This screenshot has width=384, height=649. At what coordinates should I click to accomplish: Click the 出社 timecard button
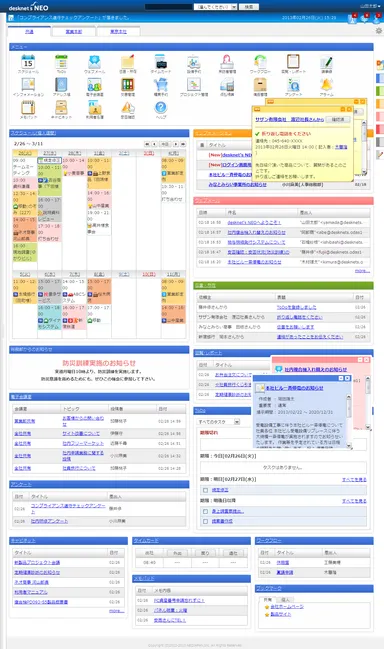tap(149, 553)
